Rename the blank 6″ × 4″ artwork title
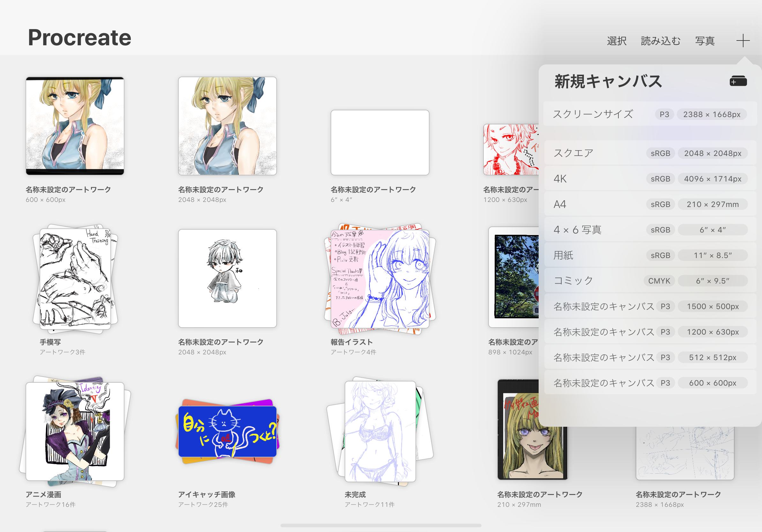 tap(373, 189)
